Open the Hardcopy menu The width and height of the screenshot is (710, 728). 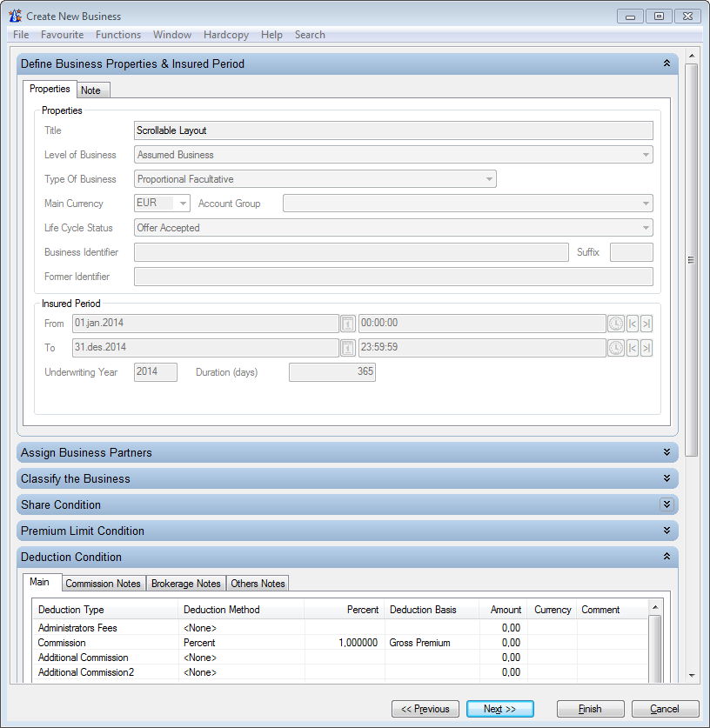pyautogui.click(x=225, y=35)
